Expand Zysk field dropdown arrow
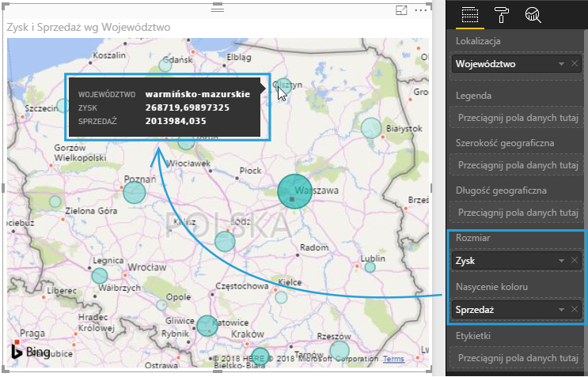The height and width of the screenshot is (377, 588). coord(561,260)
